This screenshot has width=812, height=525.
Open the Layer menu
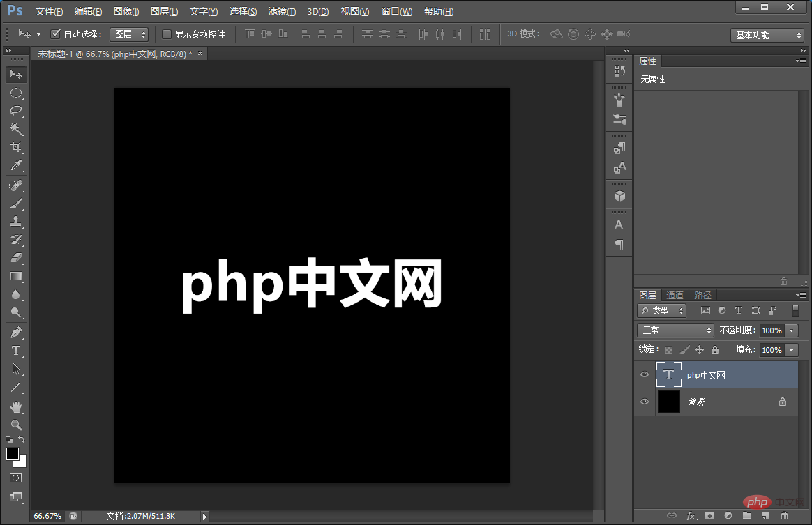[164, 11]
